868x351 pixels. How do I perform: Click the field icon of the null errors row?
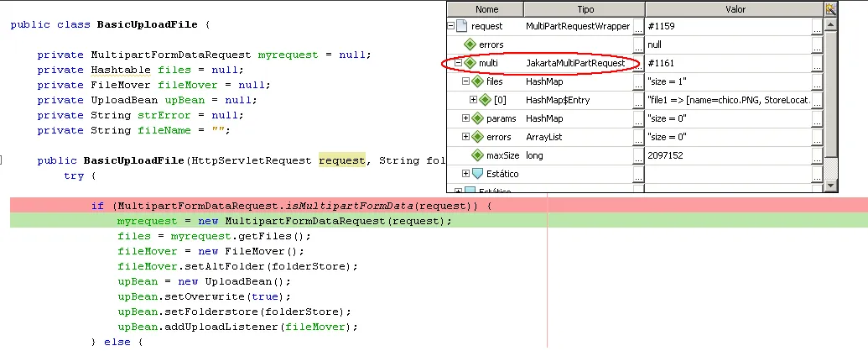[470, 45]
